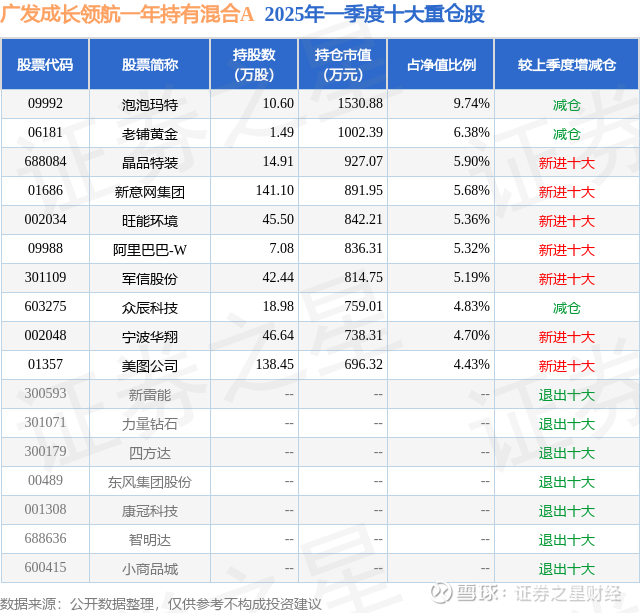The image size is (640, 613).
Task: Click the 占净值比例 column header
Action: pos(441,65)
